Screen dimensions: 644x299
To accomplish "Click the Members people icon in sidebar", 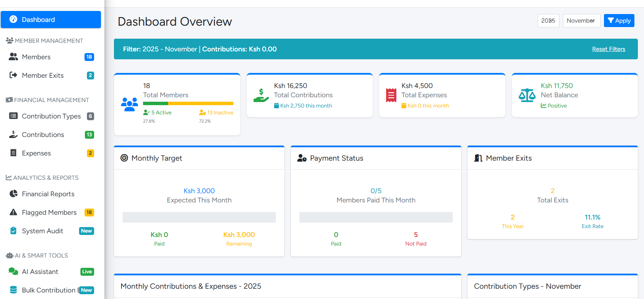I will pos(13,57).
